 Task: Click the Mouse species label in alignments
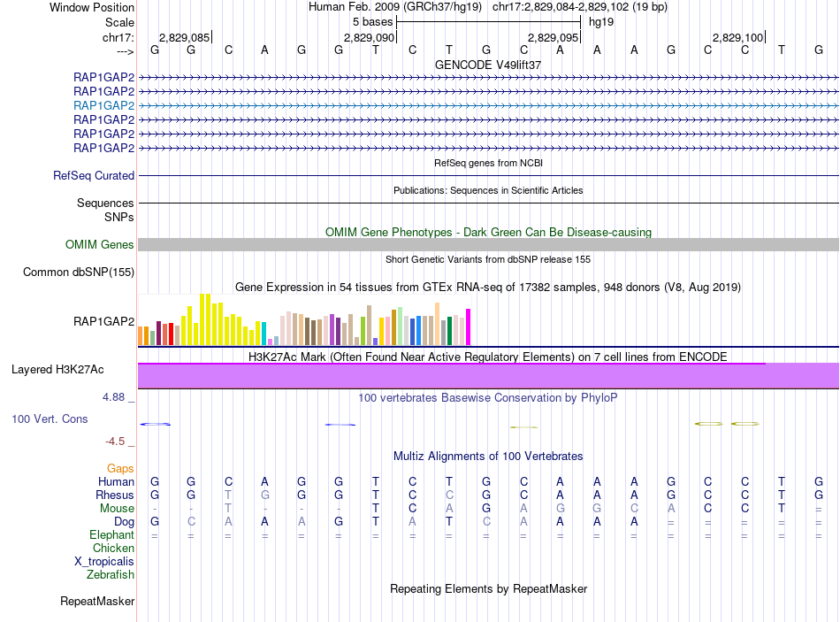[117, 509]
